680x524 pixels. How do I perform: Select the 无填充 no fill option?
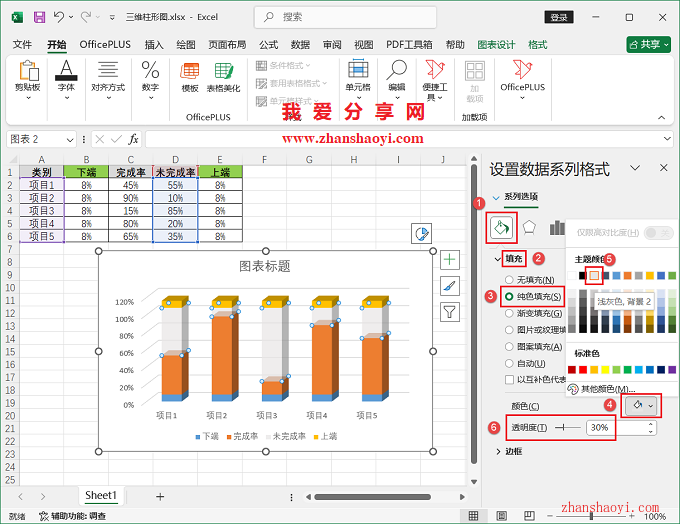(510, 280)
